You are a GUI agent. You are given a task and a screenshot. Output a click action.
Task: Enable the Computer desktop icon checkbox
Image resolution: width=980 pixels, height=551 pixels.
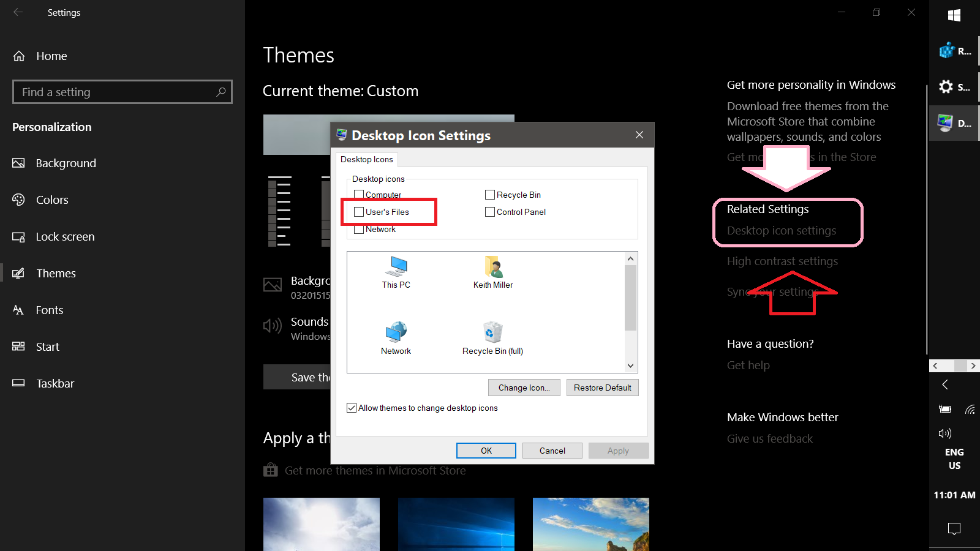tap(359, 195)
